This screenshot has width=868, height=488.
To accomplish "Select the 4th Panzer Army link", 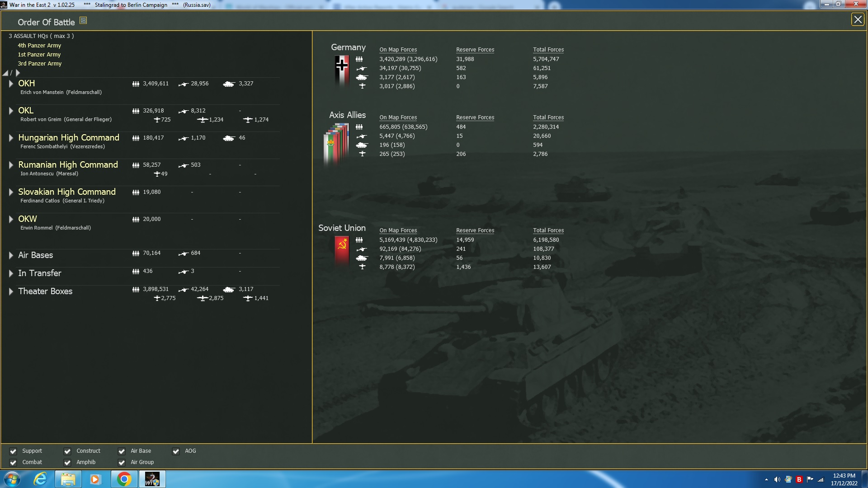I will (39, 46).
